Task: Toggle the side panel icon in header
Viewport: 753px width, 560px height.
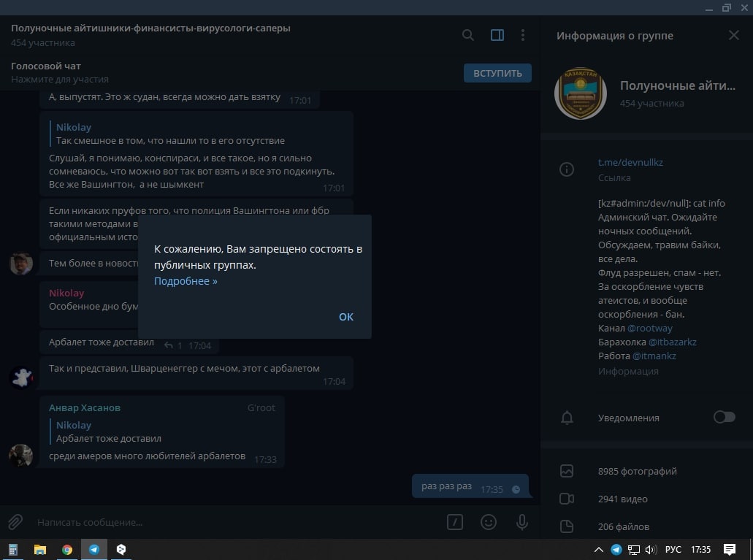Action: pyautogui.click(x=497, y=35)
